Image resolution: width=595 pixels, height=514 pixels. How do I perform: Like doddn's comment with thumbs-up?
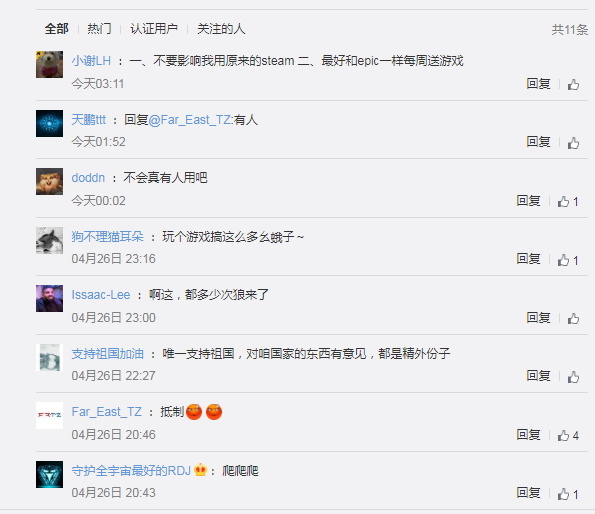[568, 201]
